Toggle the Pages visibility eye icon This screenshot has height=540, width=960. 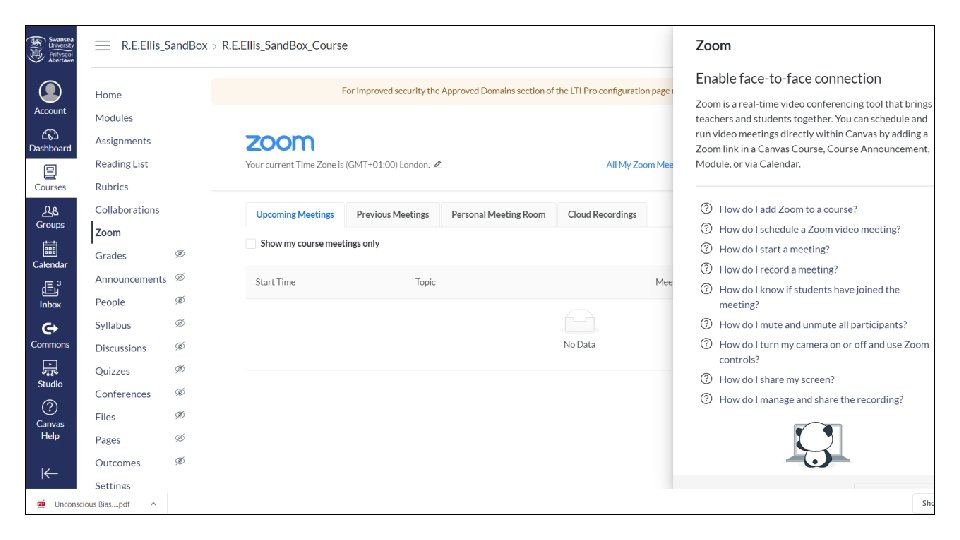point(180,438)
